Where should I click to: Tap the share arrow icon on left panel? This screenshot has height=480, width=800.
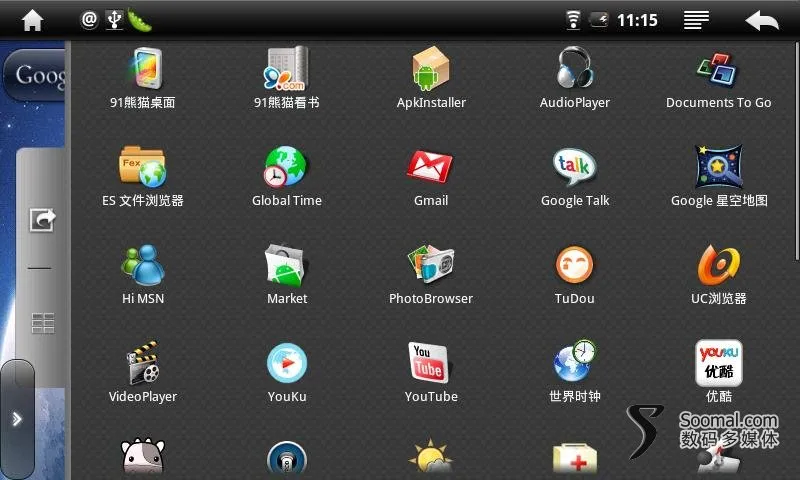(42, 220)
